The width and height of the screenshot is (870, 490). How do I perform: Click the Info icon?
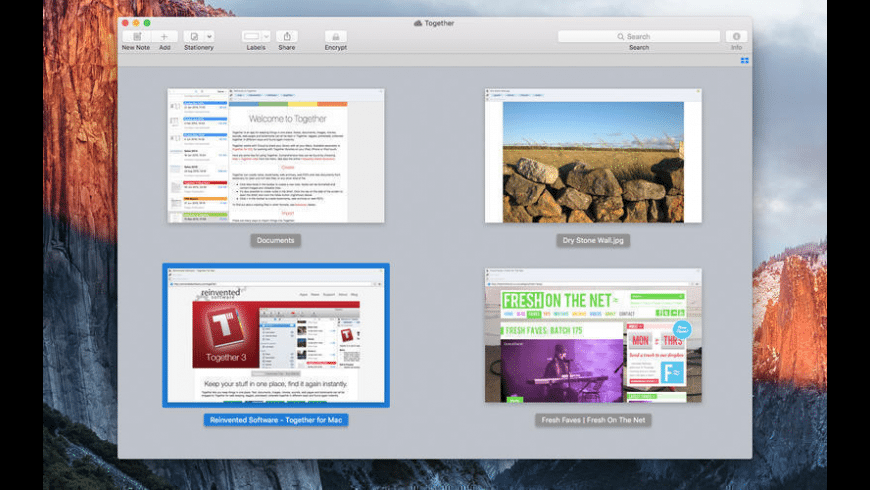(736, 37)
